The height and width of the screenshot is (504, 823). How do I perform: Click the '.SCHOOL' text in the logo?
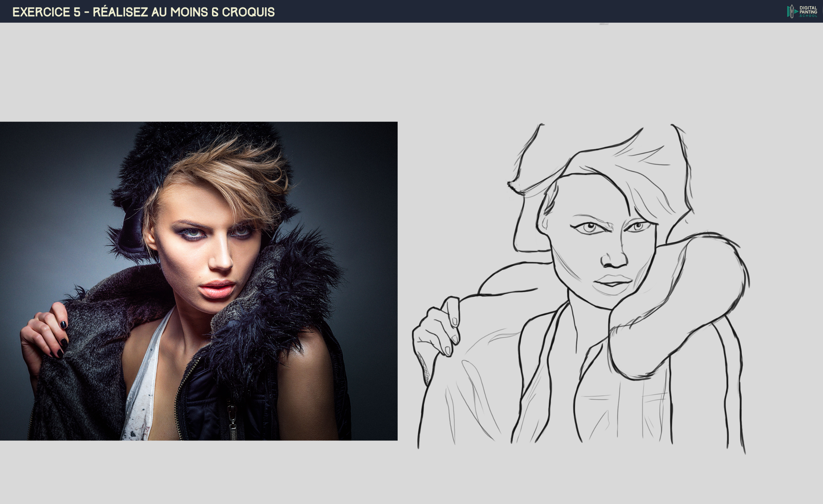click(x=808, y=16)
